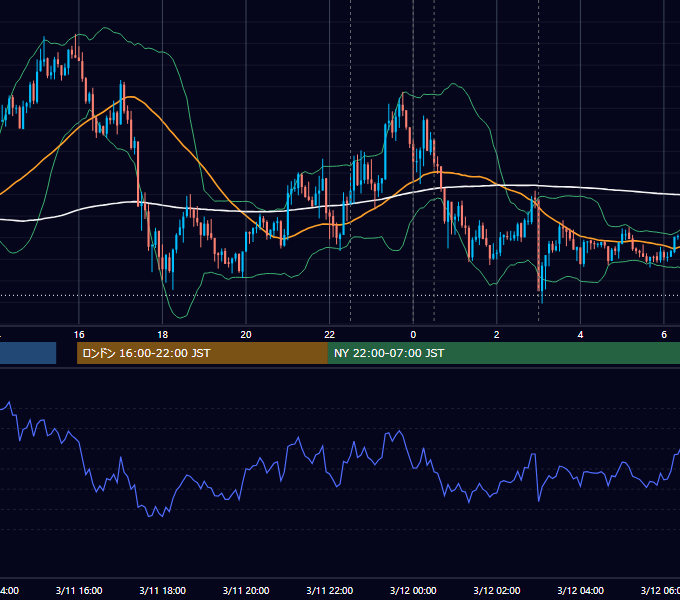The image size is (680, 600).
Task: Click the 3/11 16:00 date label
Action: [x=79, y=590]
